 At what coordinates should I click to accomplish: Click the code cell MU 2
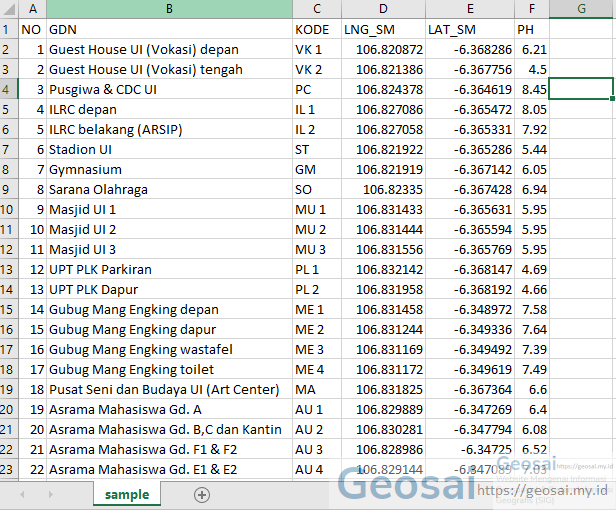coord(317,229)
